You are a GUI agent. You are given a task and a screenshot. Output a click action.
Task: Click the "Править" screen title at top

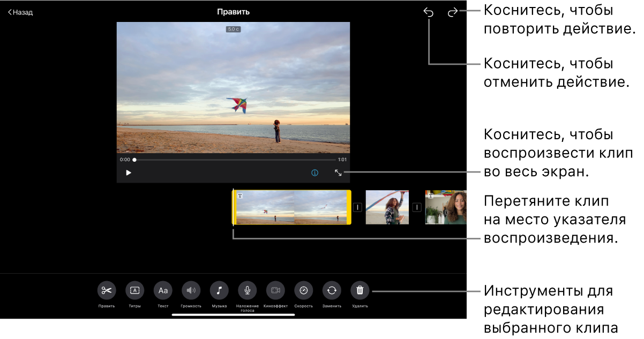tap(233, 12)
